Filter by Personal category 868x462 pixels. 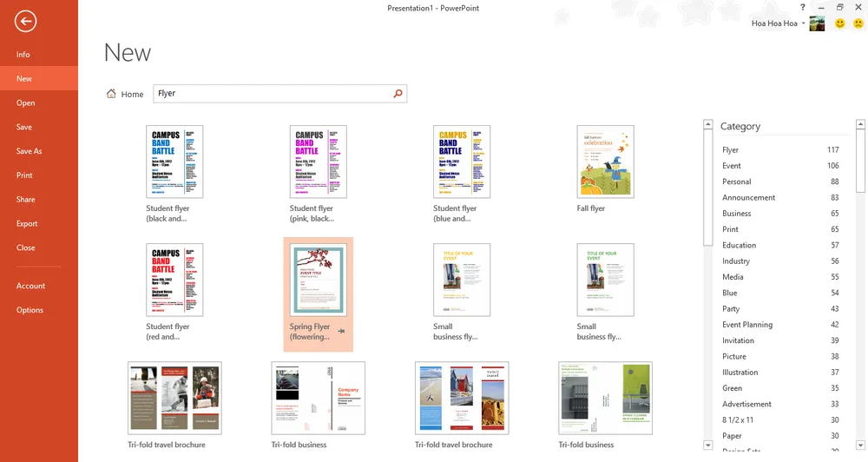coord(780,181)
